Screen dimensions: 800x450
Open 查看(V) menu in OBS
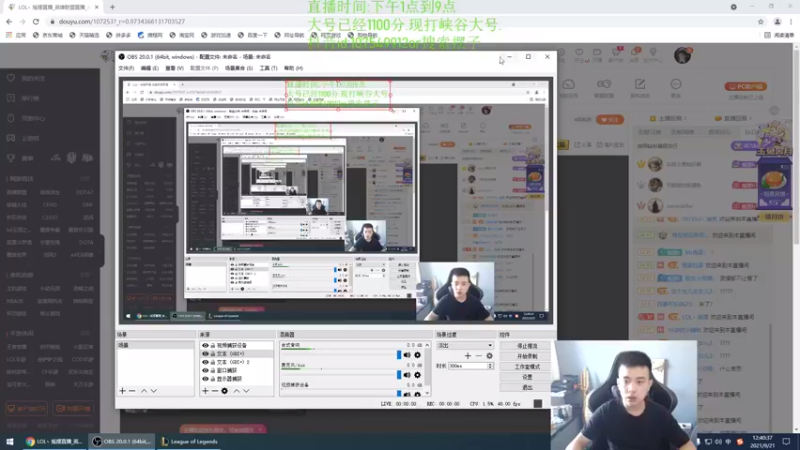coord(174,68)
